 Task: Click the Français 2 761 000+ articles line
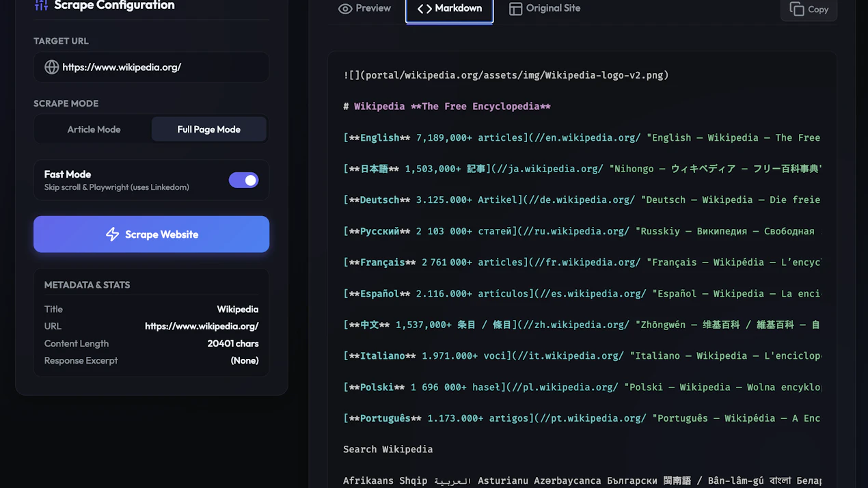pos(582,262)
